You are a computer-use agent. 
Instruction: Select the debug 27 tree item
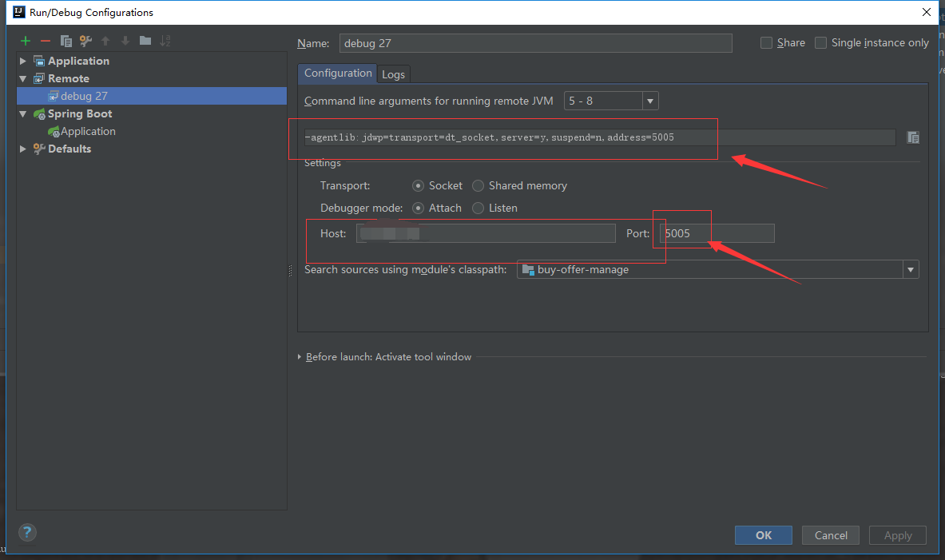(152, 96)
